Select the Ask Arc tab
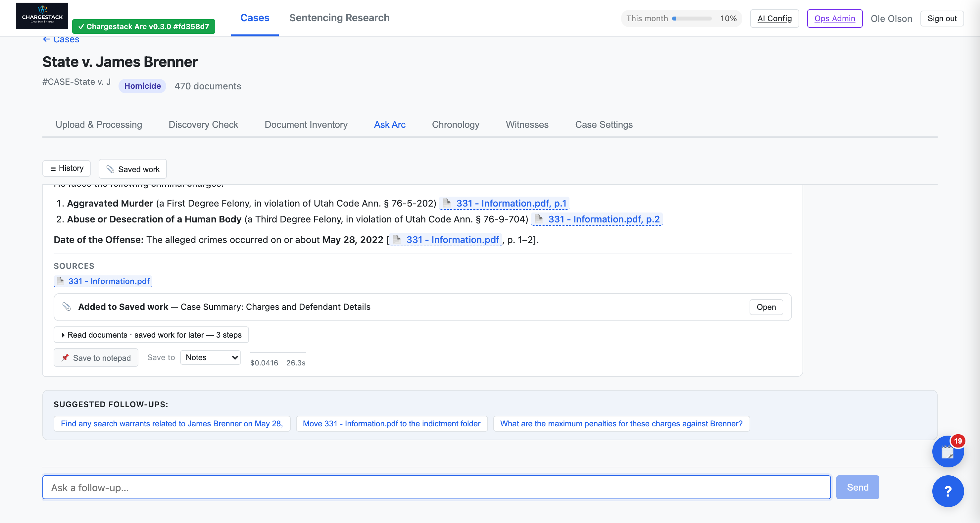This screenshot has height=523, width=980. coord(390,124)
